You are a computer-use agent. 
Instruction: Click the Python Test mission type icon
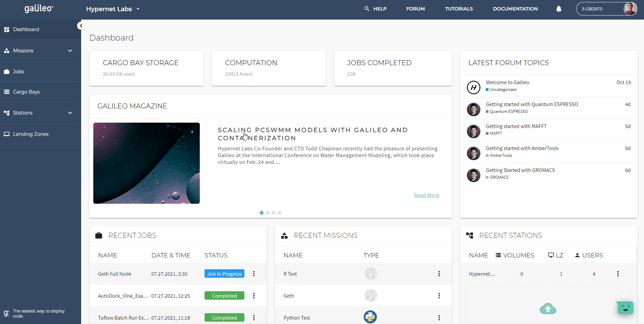tap(371, 317)
